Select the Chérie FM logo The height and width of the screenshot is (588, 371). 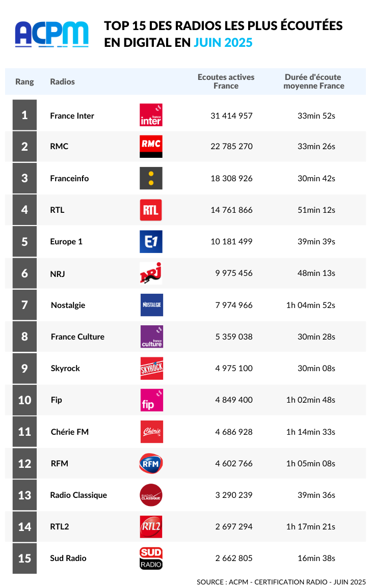[x=152, y=432]
